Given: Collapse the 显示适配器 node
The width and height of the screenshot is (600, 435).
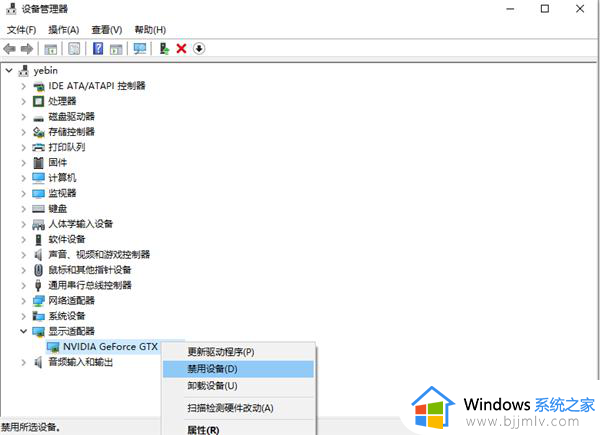Looking at the screenshot, I should tap(24, 331).
